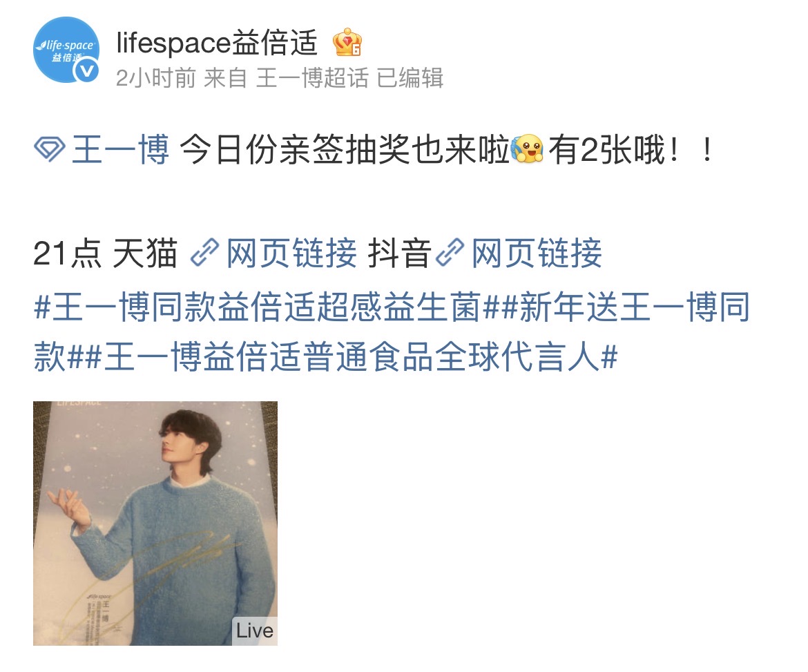The height and width of the screenshot is (672, 808).
Task: Click the blue verified V badge
Action: (86, 70)
